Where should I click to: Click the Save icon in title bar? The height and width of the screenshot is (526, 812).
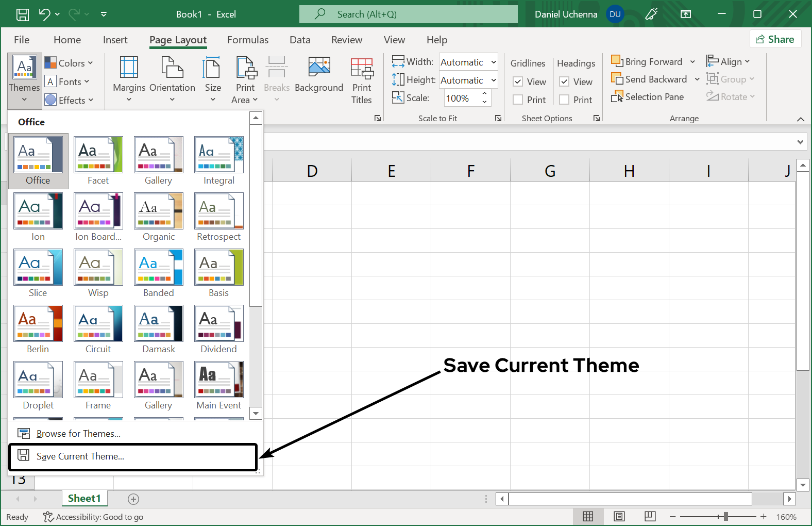tap(23, 14)
